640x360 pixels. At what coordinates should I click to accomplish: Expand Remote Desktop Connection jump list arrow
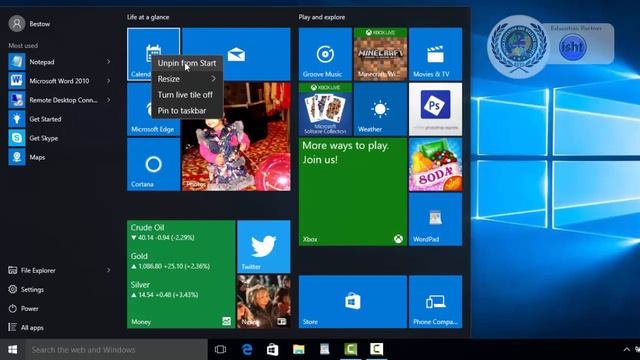pyautogui.click(x=109, y=100)
